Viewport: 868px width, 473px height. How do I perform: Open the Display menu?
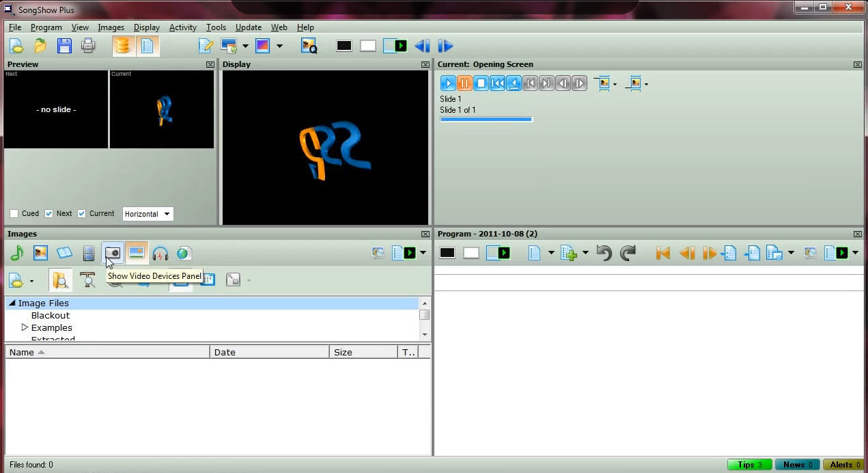[x=146, y=27]
